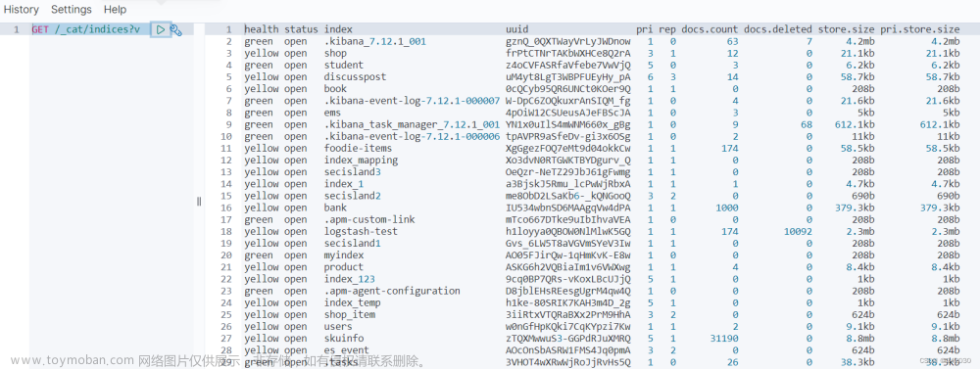This screenshot has width=980, height=369.
Task: Click docs.count value 1000 for bank
Action: (x=727, y=208)
